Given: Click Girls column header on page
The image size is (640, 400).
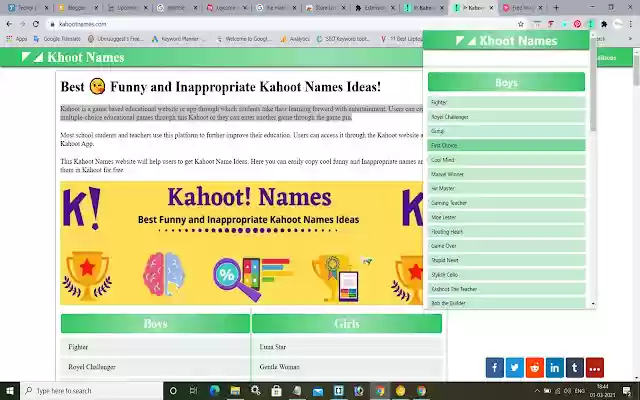Looking at the screenshot, I should point(347,324).
